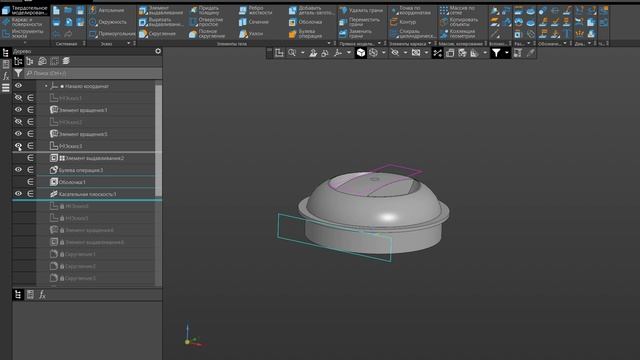Viewport: 640px width, 360px height.
Task: Open Коллекция геометрии command
Action: coord(458,34)
